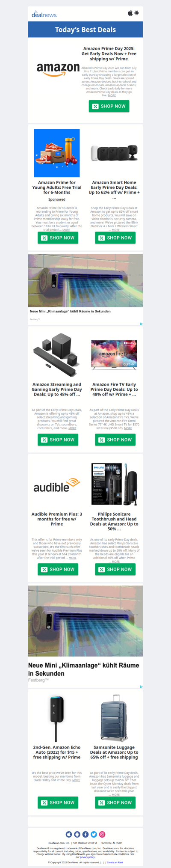Click the dealnews logo

(44, 15)
